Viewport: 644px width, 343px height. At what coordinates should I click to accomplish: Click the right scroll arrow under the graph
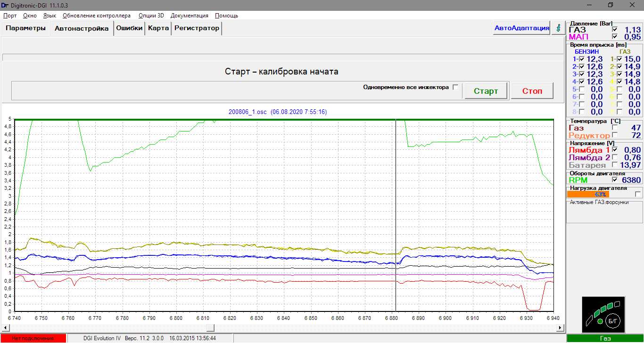tap(560, 327)
